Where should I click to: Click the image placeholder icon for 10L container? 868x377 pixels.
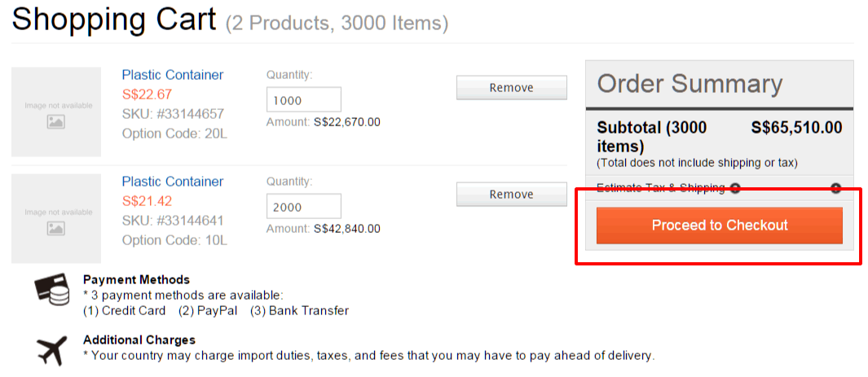point(56,228)
